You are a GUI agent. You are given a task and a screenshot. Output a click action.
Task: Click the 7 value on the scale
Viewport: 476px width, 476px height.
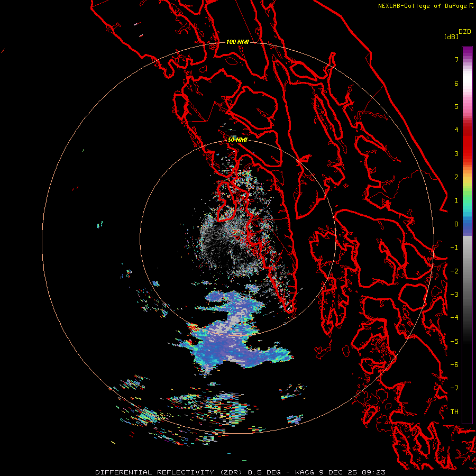[456, 59]
